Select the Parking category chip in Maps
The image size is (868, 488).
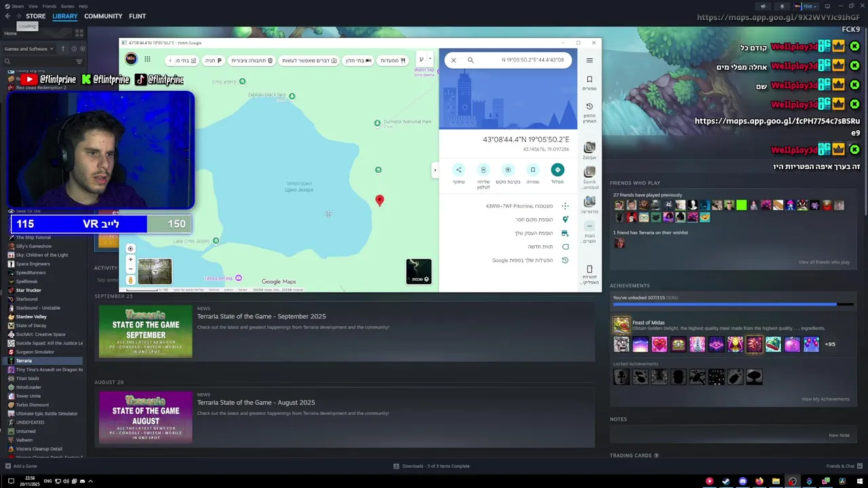tap(214, 60)
